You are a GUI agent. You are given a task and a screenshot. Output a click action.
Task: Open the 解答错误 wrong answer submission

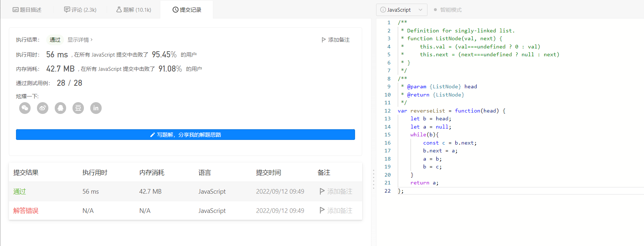tap(26, 211)
